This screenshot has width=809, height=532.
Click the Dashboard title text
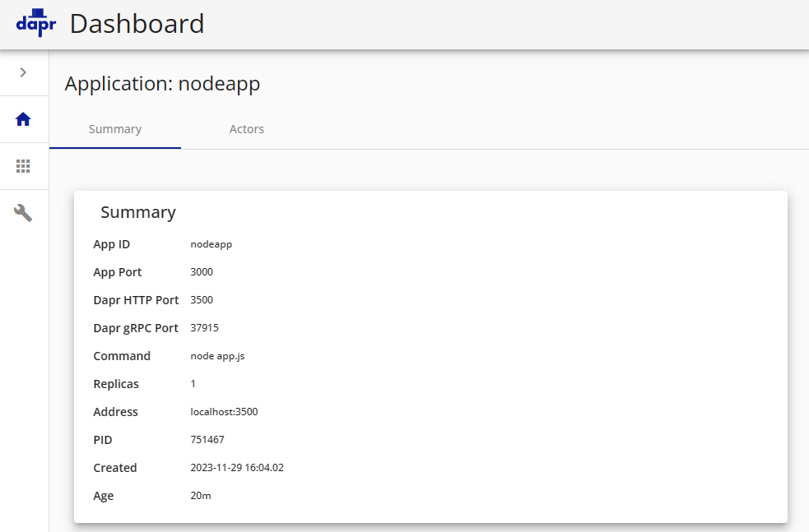137,24
